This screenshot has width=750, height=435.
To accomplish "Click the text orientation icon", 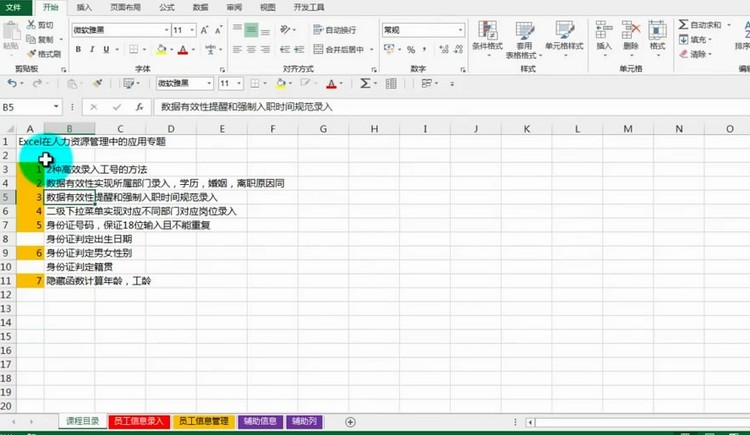I will point(286,30).
